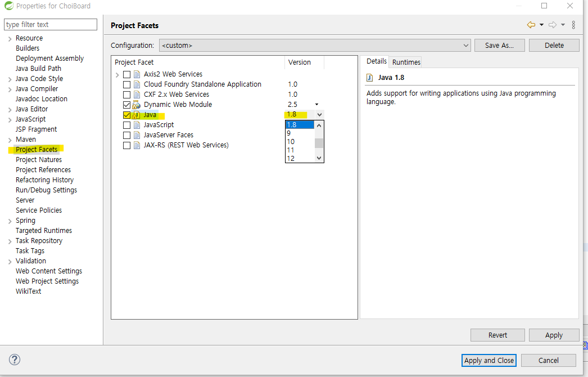Select Targeted Runtimes tree item
The image size is (588, 377).
[x=43, y=231]
